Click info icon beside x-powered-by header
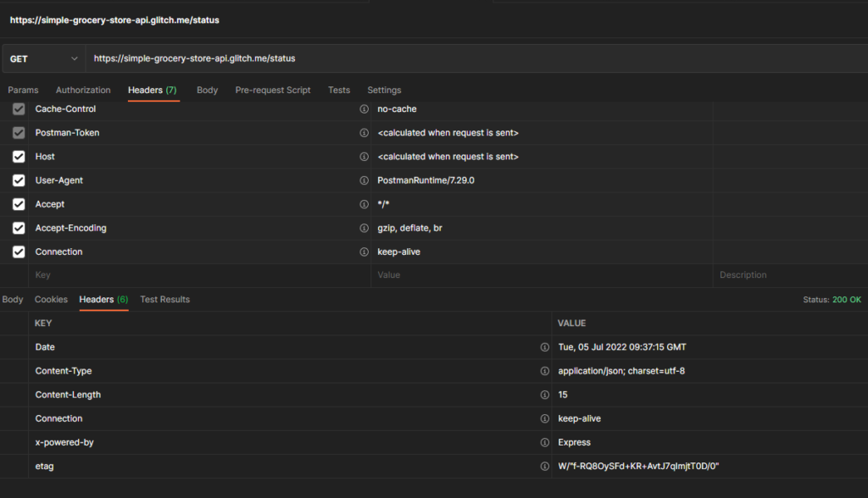Screen dimensions: 868x498 tap(544, 442)
